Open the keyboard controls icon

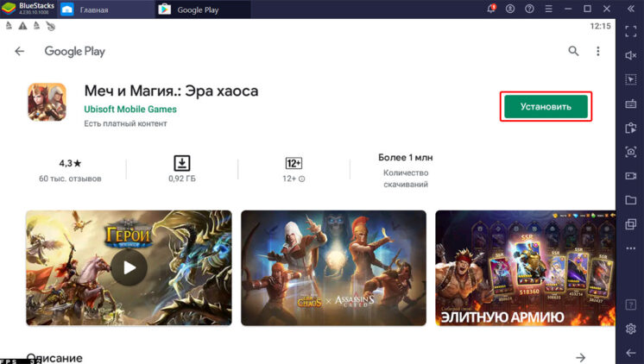tap(631, 104)
